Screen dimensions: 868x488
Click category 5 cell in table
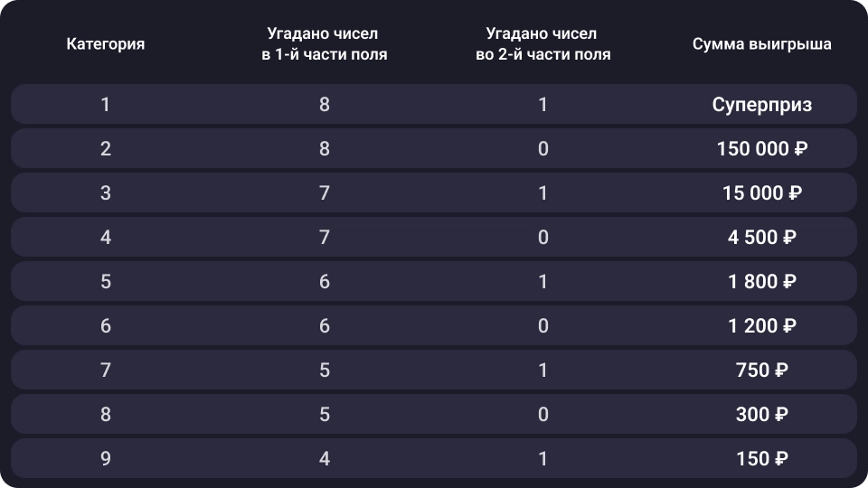tap(105, 282)
